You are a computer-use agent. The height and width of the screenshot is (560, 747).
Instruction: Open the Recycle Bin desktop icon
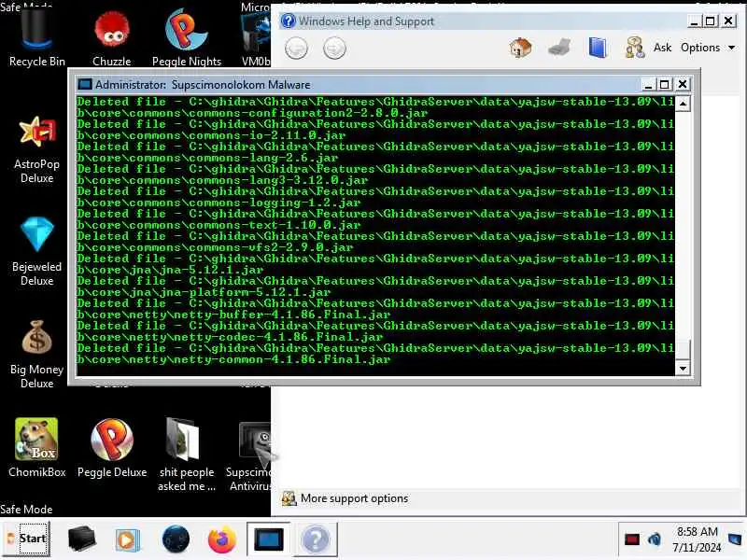tap(36, 38)
